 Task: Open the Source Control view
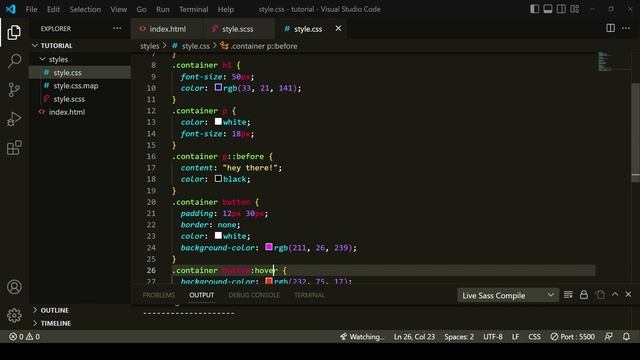[x=14, y=89]
